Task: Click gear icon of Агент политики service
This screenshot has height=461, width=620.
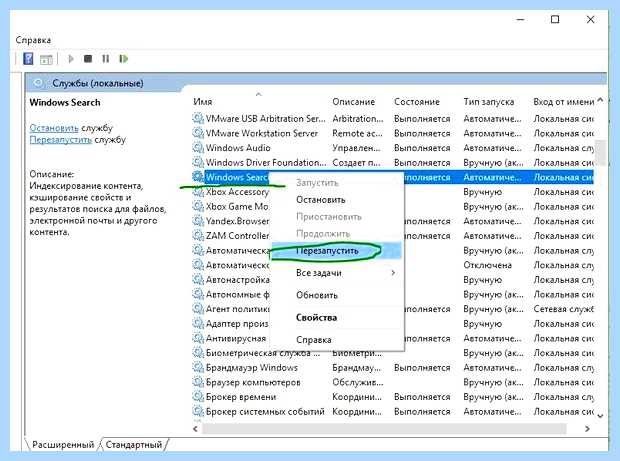Action: pyautogui.click(x=198, y=309)
